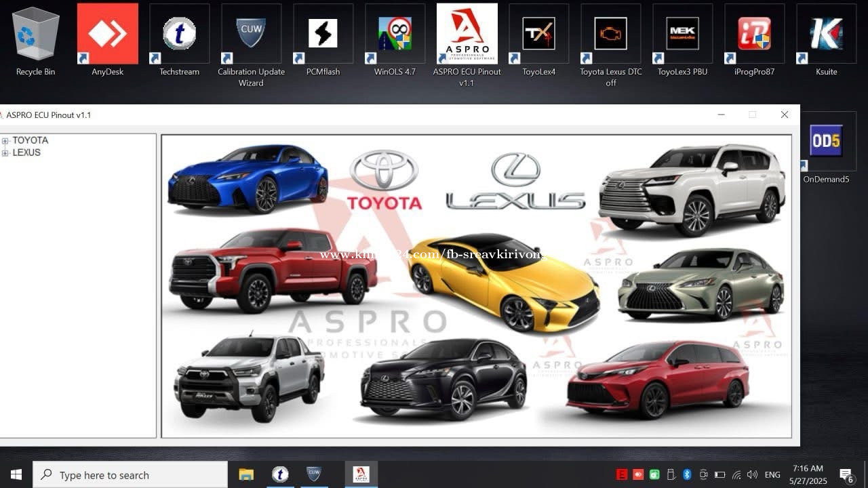Launch the PCMflash desktop icon
Screen dimensions: 868x488
pyautogui.click(x=323, y=34)
